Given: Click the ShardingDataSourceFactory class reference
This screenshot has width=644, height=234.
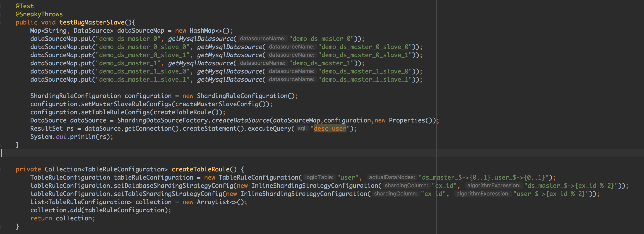Looking at the screenshot, I should click(x=163, y=120).
